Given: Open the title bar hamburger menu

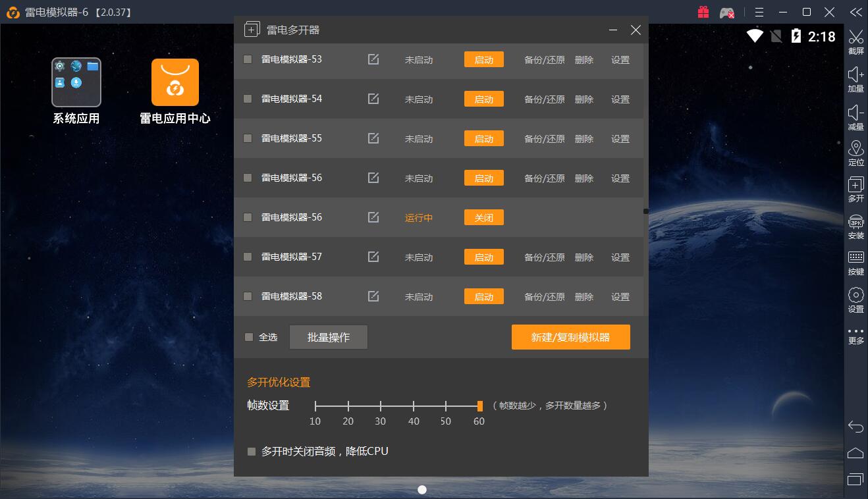Looking at the screenshot, I should click(759, 12).
